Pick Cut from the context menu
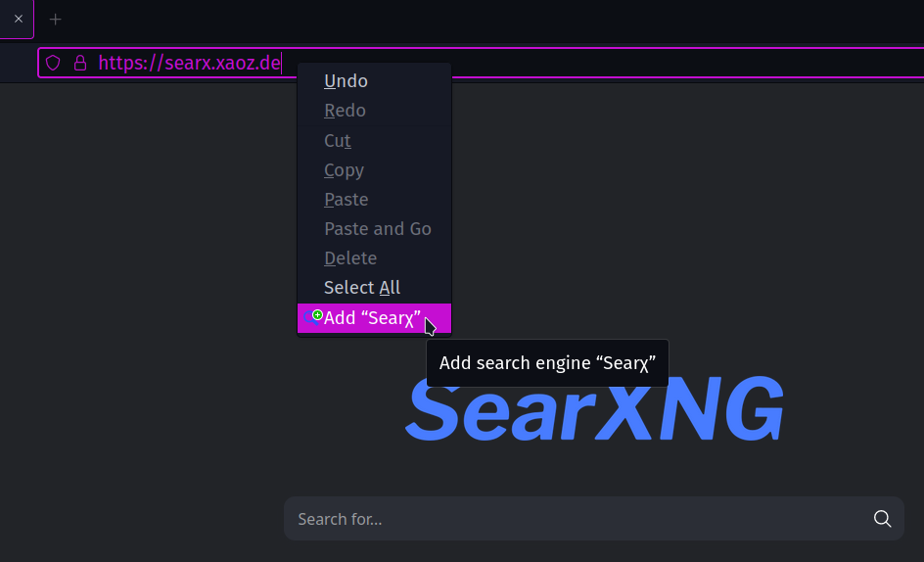The image size is (924, 562). [x=338, y=140]
